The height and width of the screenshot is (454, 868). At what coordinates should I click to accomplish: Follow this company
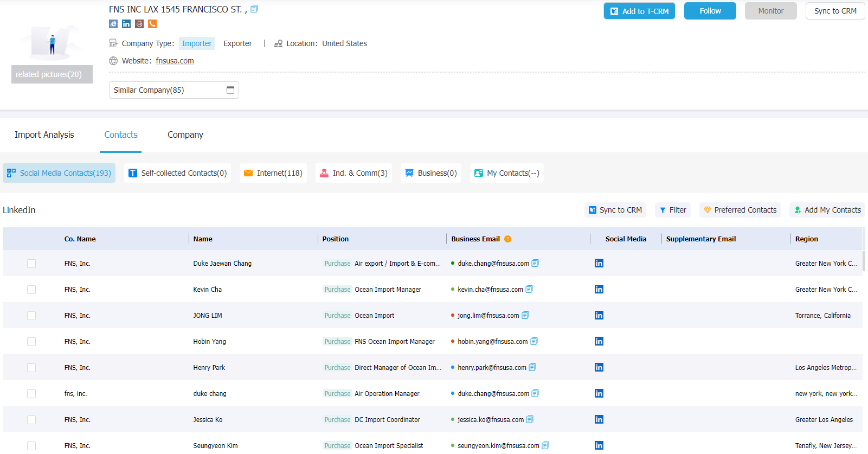point(710,11)
